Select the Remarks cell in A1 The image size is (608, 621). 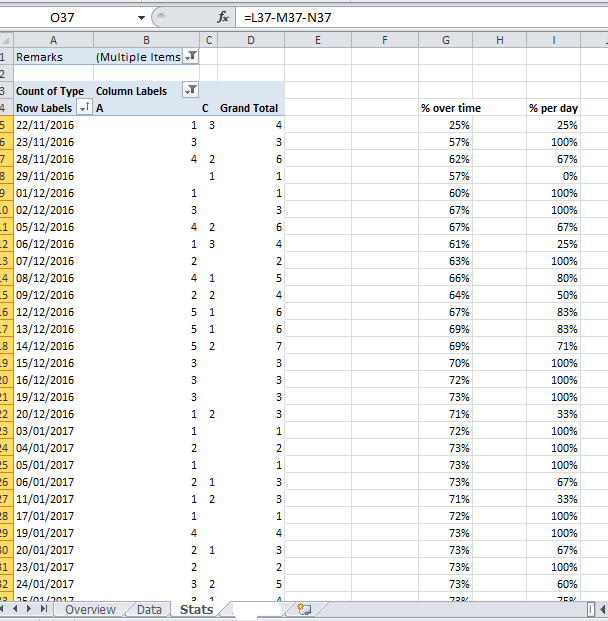(x=53, y=57)
